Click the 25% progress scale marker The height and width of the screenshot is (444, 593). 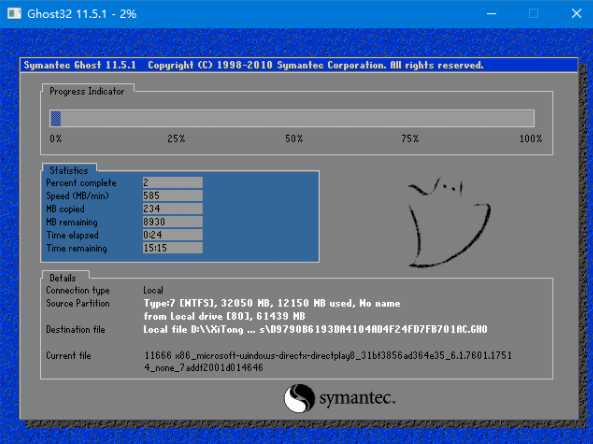176,139
